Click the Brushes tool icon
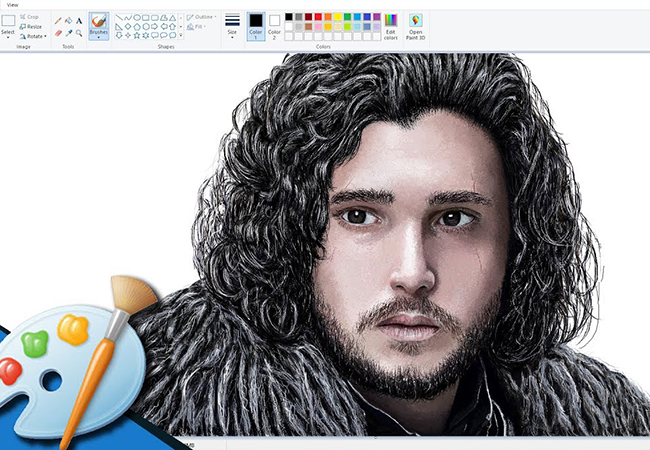 [99, 20]
